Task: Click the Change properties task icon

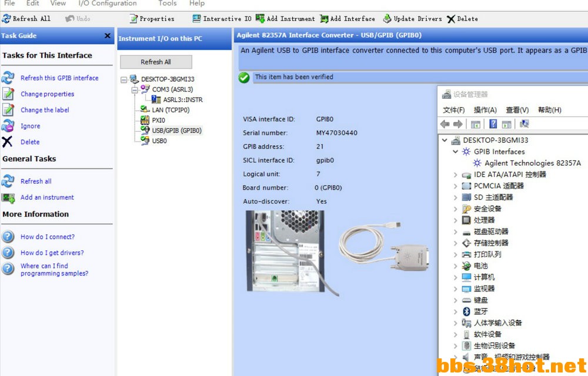Action: pyautogui.click(x=8, y=93)
